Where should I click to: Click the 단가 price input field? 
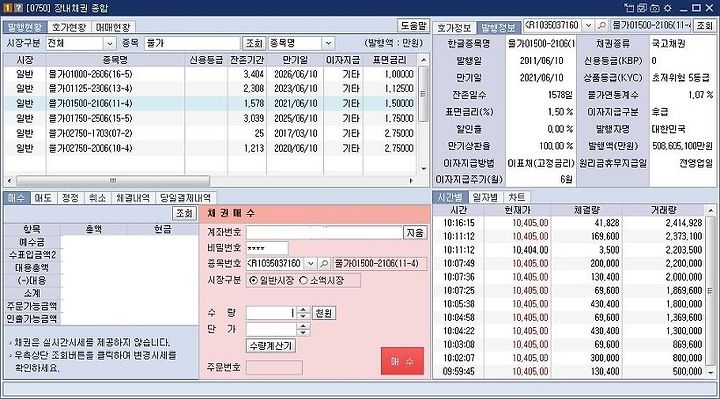(272, 329)
